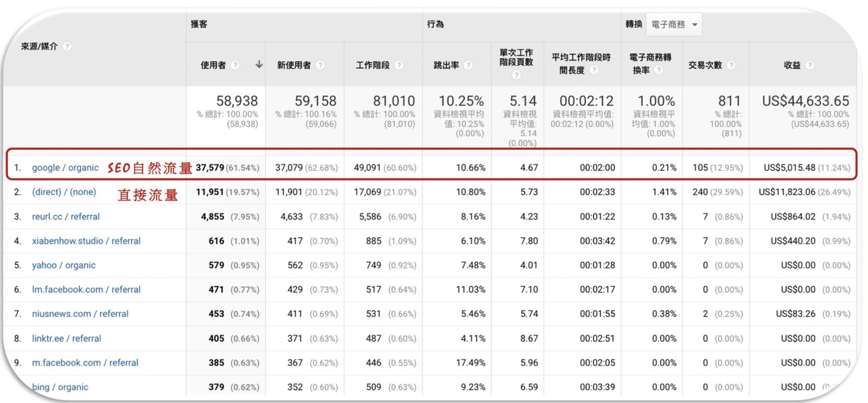
Task: Open the yahoo / organic link
Action: coord(63,265)
